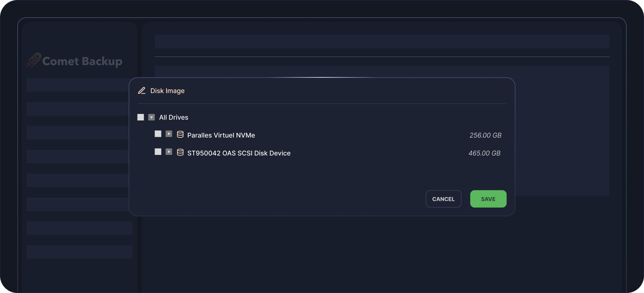Click the Comet Backup comet logo icon
The height and width of the screenshot is (293, 644).
click(34, 60)
